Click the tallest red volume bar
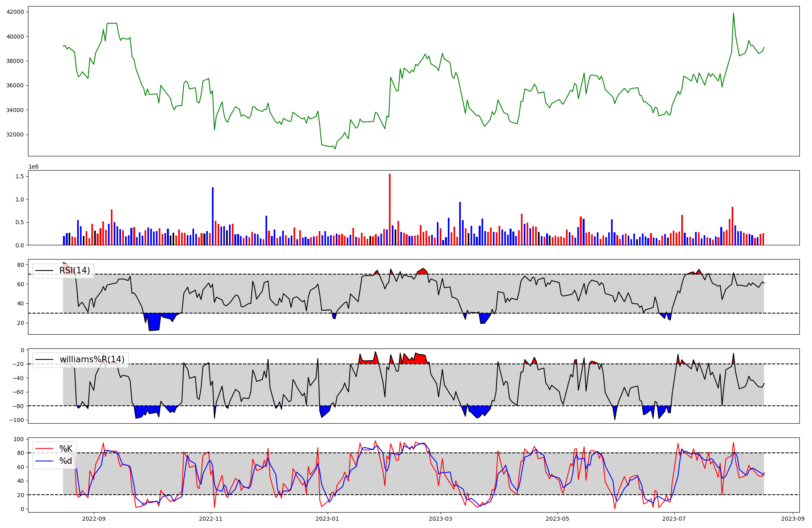Viewport: 812px width, 528px height. [x=390, y=209]
